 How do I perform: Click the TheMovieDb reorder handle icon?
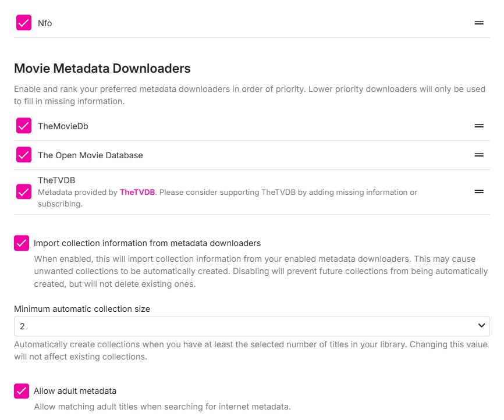tap(479, 126)
